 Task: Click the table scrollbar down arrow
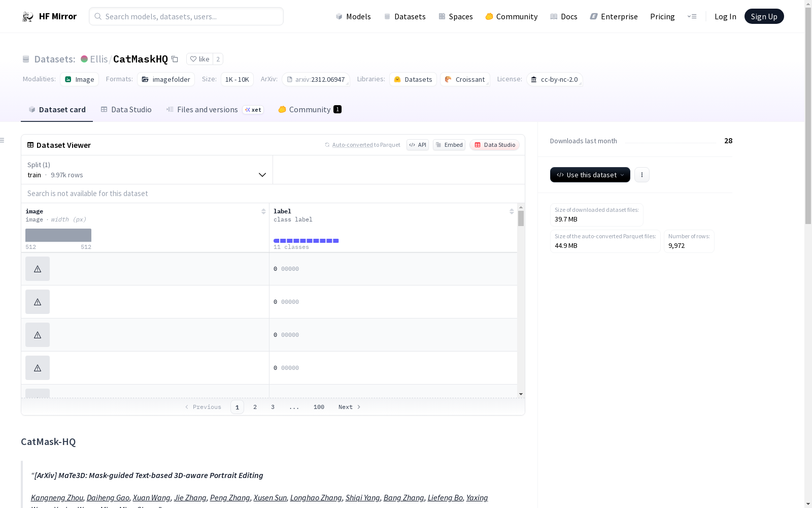[521, 394]
